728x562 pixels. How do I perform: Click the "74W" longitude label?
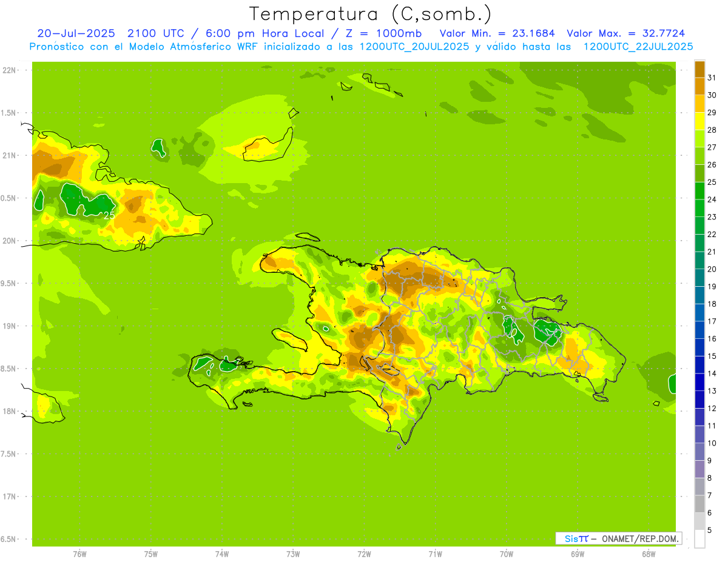[222, 554]
